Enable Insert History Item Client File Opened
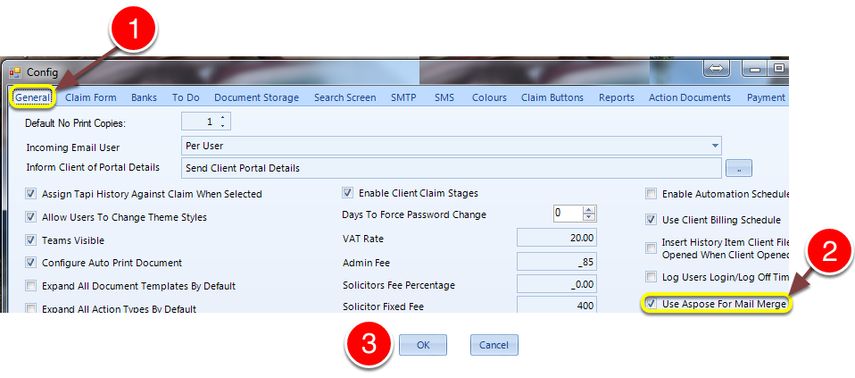Screen dimensions: 855x378 pyautogui.click(x=651, y=248)
